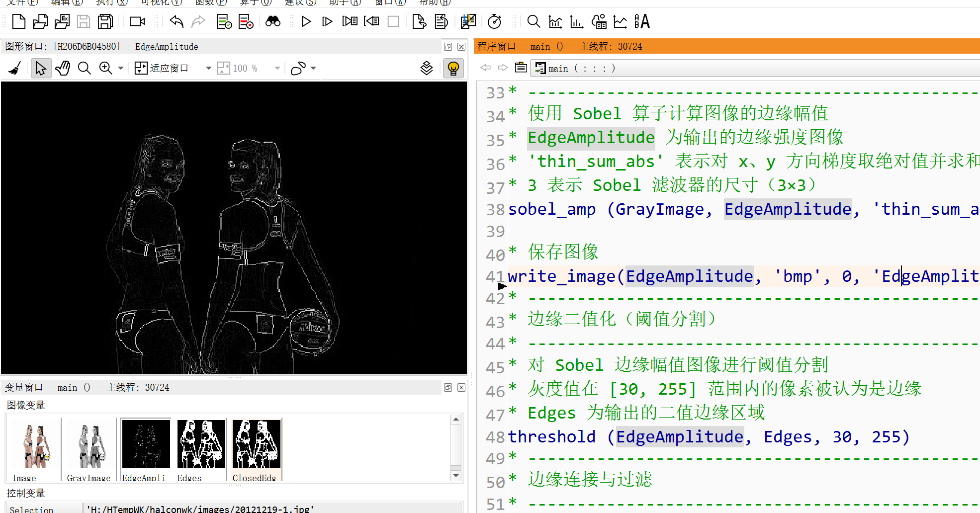
Task: Select the pan hand tool
Action: [x=63, y=68]
